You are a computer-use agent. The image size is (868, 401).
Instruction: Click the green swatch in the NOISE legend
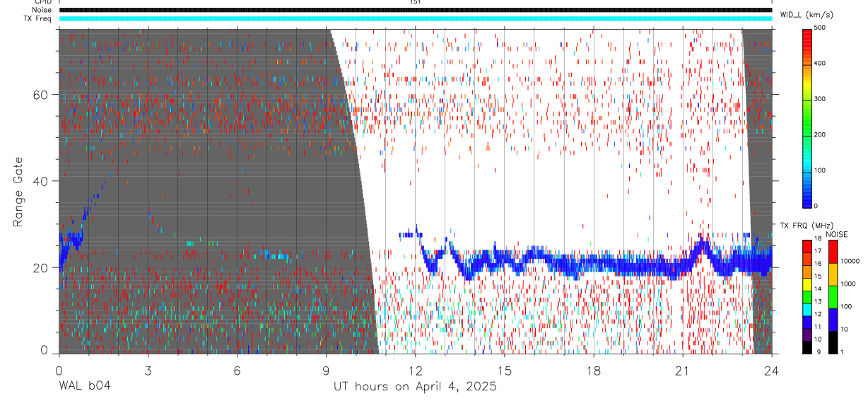click(833, 297)
